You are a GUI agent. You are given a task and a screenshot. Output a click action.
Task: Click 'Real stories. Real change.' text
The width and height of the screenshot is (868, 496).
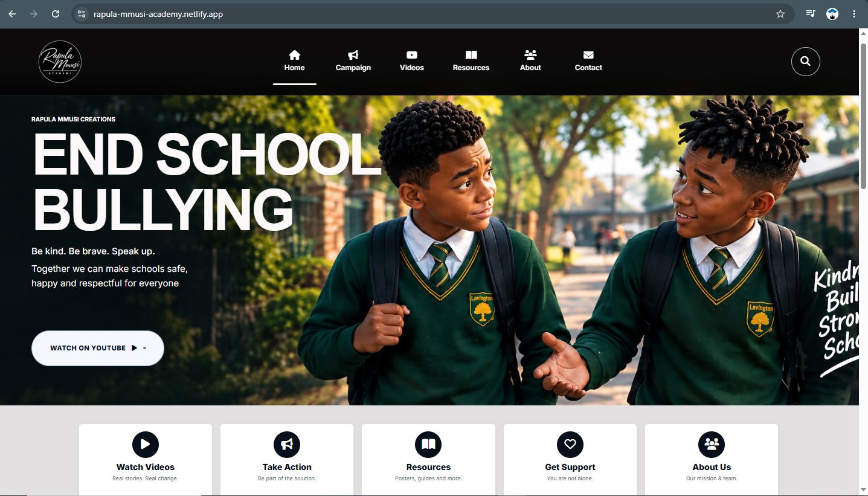tap(146, 478)
